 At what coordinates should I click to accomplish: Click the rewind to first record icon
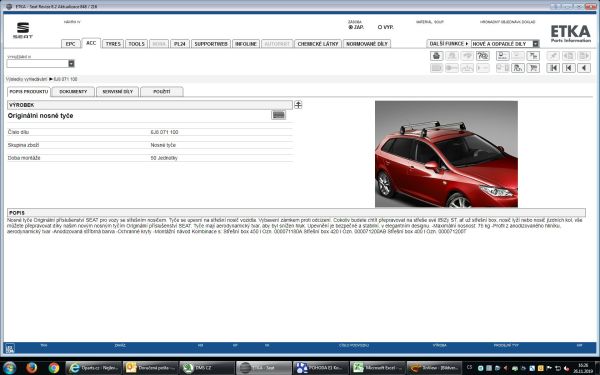[x=553, y=68]
